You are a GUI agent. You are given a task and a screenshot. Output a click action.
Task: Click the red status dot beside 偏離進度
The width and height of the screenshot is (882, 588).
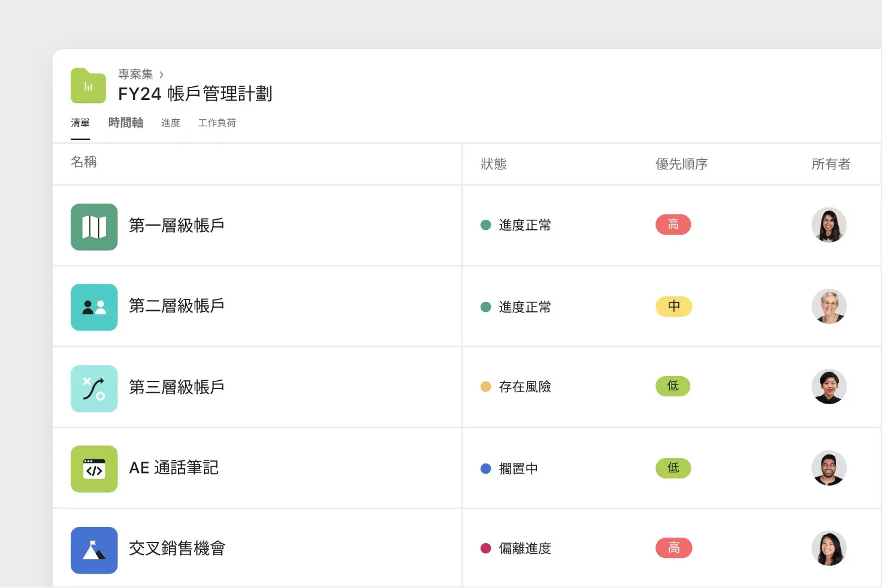[x=485, y=548]
